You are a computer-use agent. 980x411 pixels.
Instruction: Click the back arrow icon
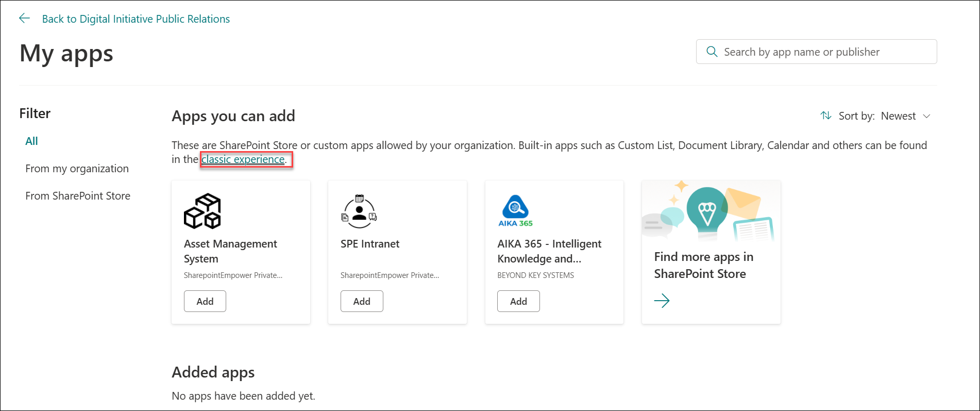coord(24,19)
